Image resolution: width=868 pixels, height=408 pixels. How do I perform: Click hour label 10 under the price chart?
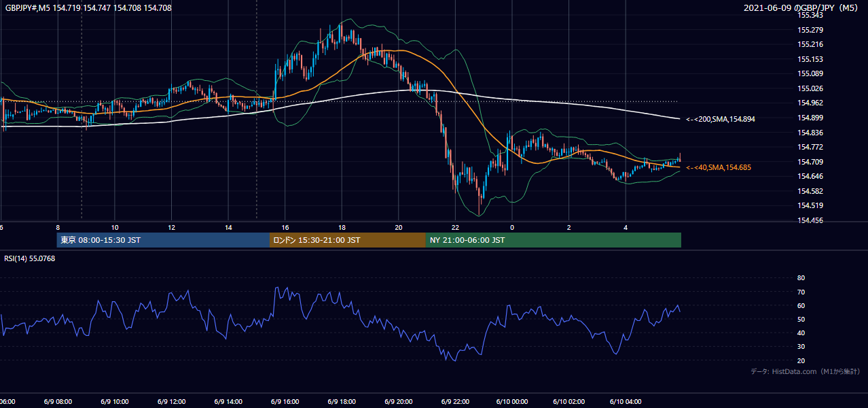(115, 227)
